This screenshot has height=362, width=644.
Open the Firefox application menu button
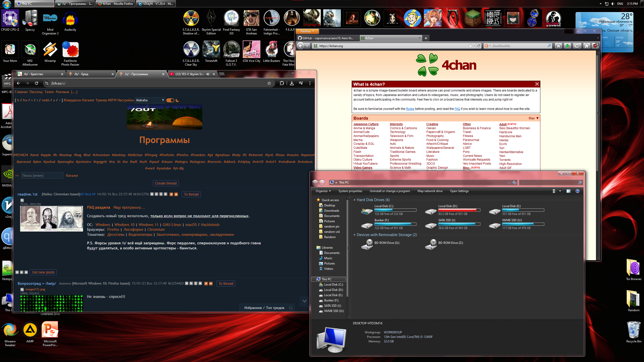point(307,31)
